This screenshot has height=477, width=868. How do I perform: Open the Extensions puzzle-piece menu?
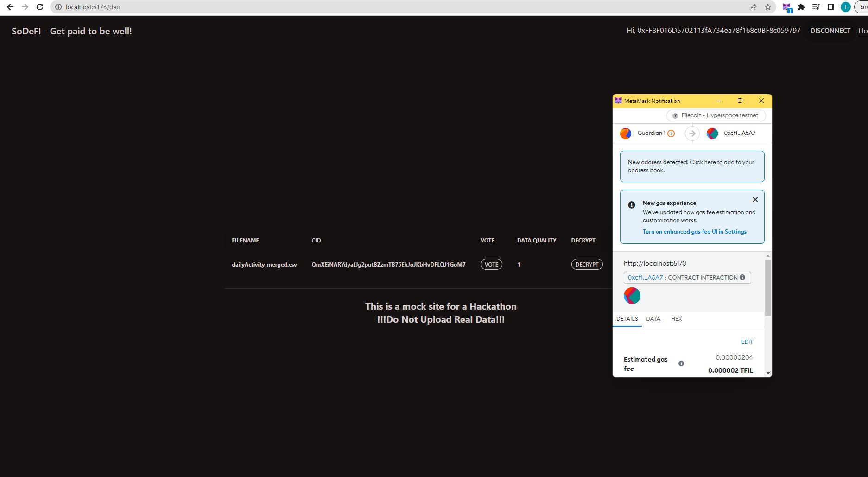(801, 7)
